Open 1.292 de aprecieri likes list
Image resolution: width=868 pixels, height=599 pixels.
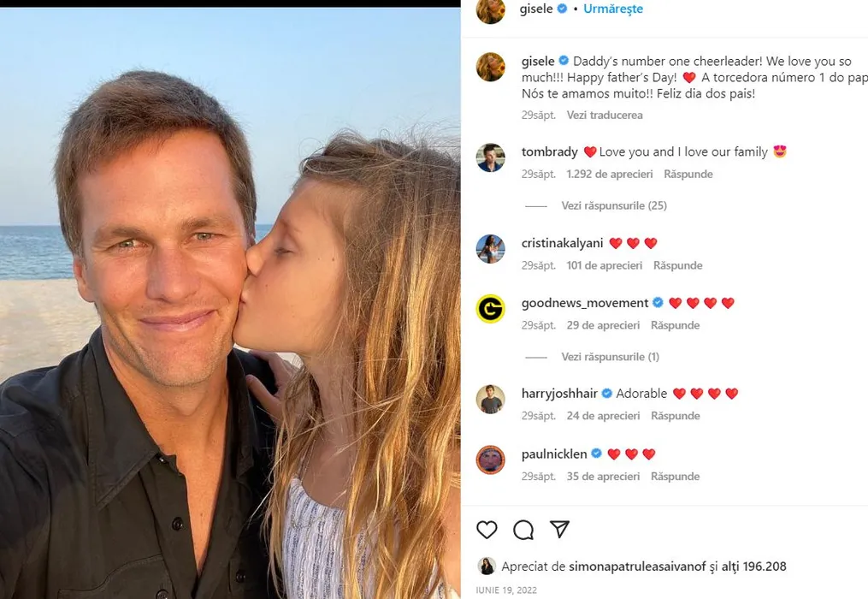[609, 174]
